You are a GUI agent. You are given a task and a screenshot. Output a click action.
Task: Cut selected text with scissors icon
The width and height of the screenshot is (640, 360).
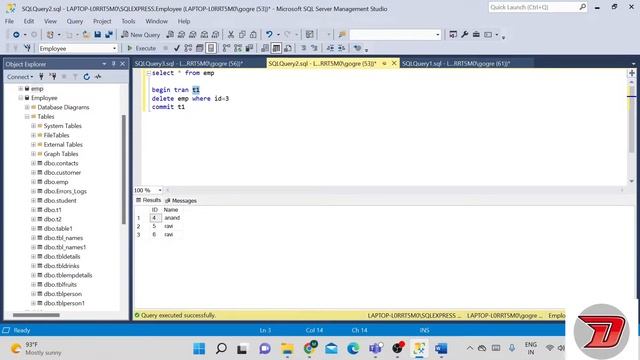(x=231, y=35)
